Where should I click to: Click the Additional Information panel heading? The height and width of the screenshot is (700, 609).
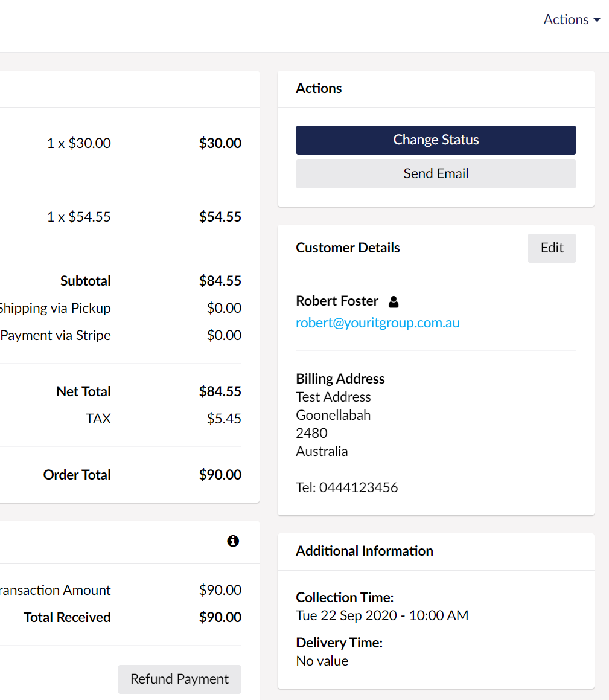pyautogui.click(x=365, y=551)
